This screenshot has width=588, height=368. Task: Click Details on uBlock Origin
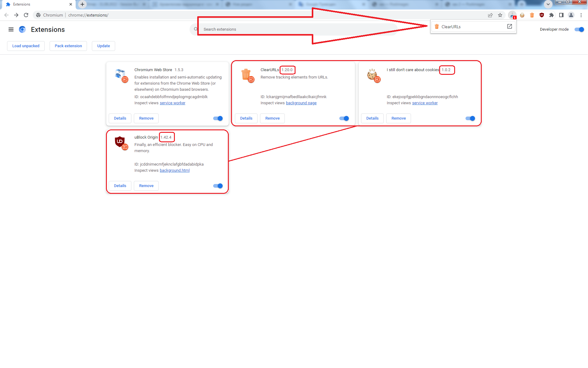point(120,186)
